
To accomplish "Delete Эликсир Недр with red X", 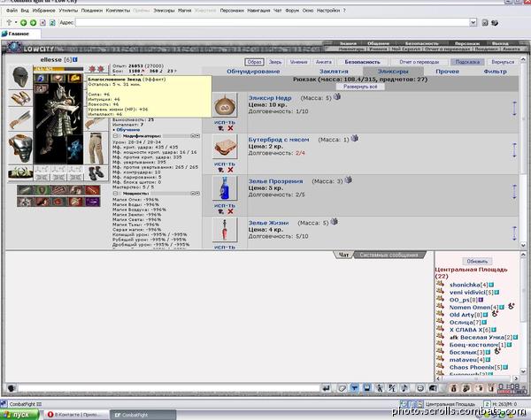I will click(230, 128).
